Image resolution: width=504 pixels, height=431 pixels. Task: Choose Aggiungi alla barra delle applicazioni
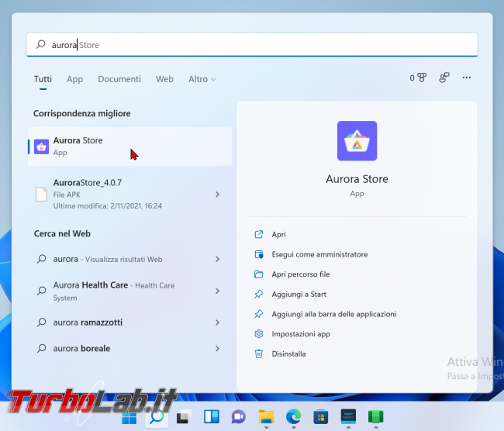[x=334, y=314]
